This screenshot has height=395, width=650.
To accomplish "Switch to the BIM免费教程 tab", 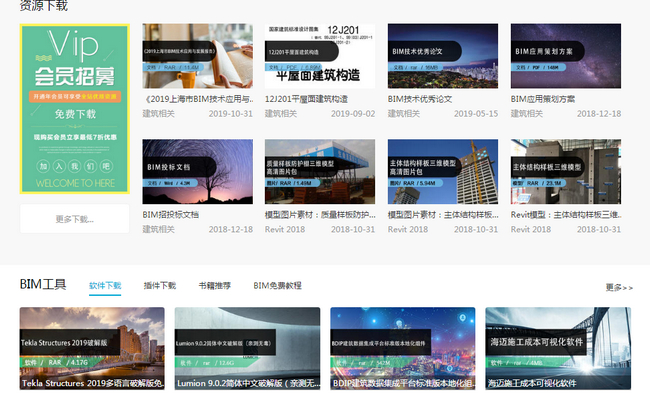I will tap(277, 286).
